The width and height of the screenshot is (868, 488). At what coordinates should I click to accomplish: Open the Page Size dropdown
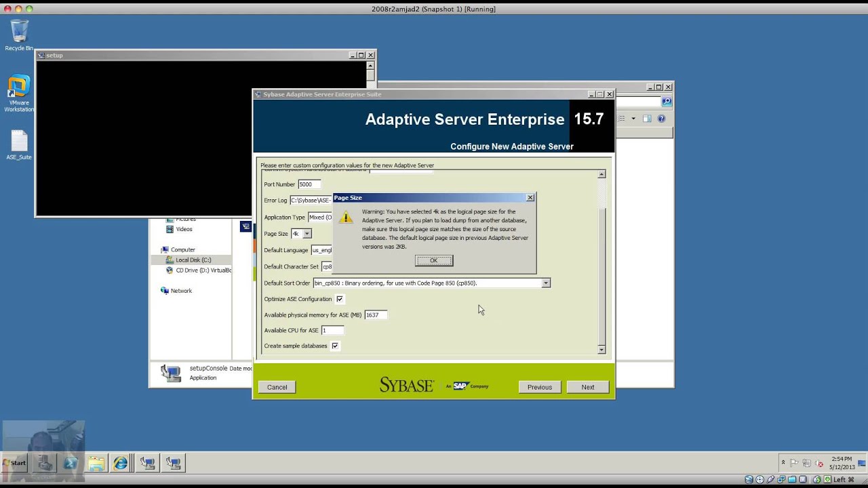click(307, 234)
